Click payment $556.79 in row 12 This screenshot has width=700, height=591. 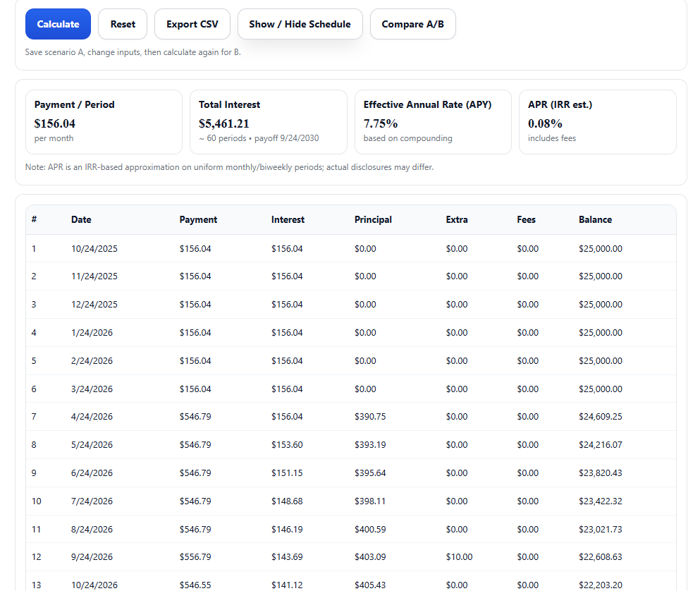click(195, 556)
